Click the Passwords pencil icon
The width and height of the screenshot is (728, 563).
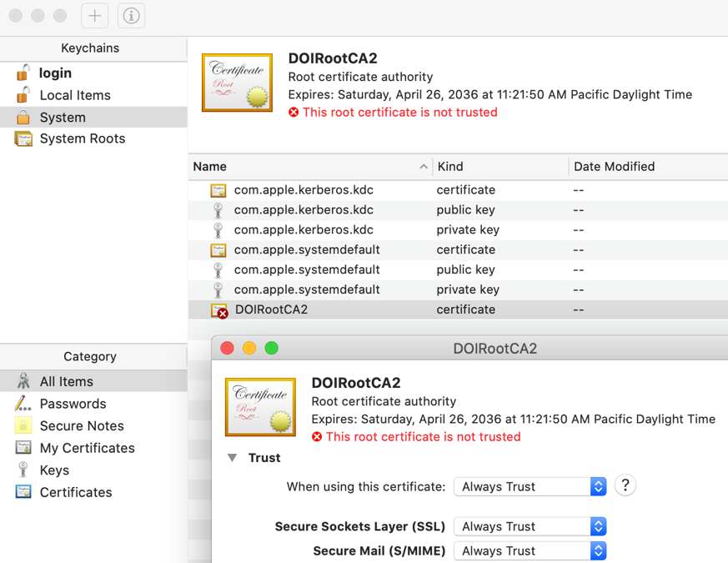tap(23, 403)
